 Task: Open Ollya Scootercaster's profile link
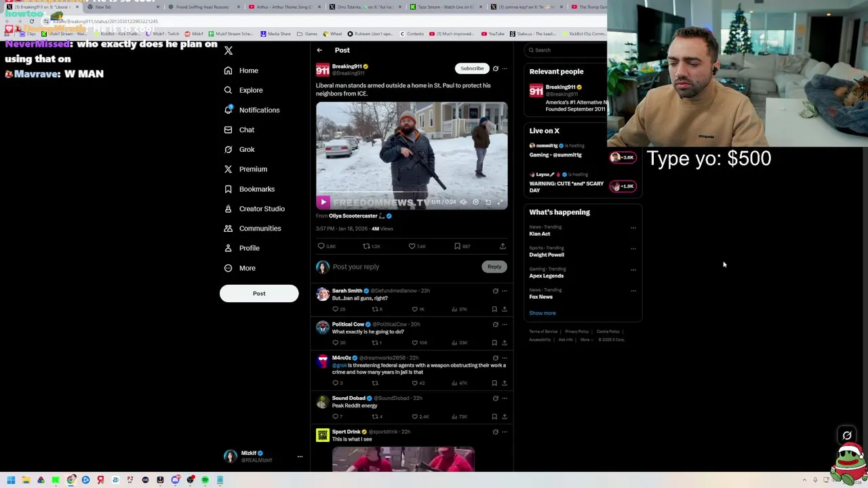pyautogui.click(x=353, y=216)
